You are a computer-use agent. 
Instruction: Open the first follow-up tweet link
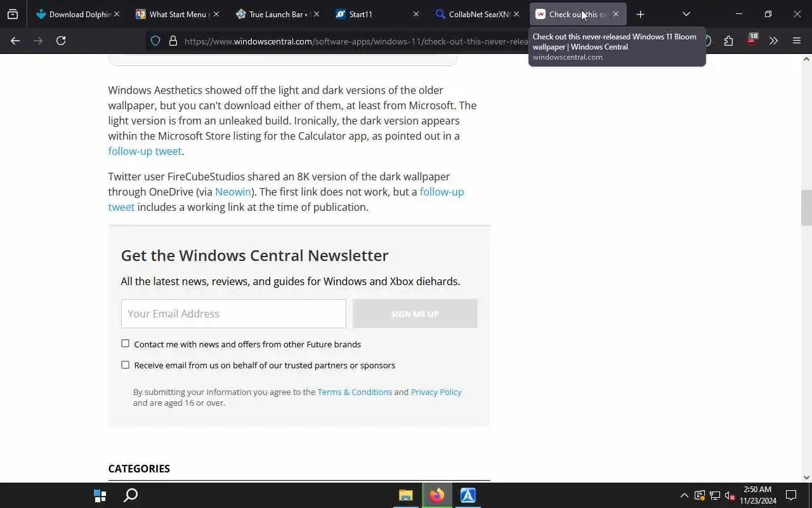[145, 151]
